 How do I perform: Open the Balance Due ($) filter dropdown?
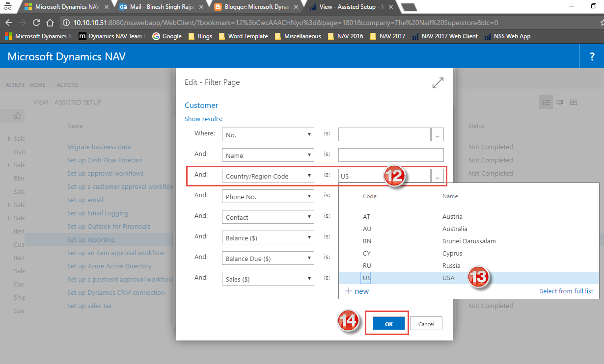click(309, 258)
